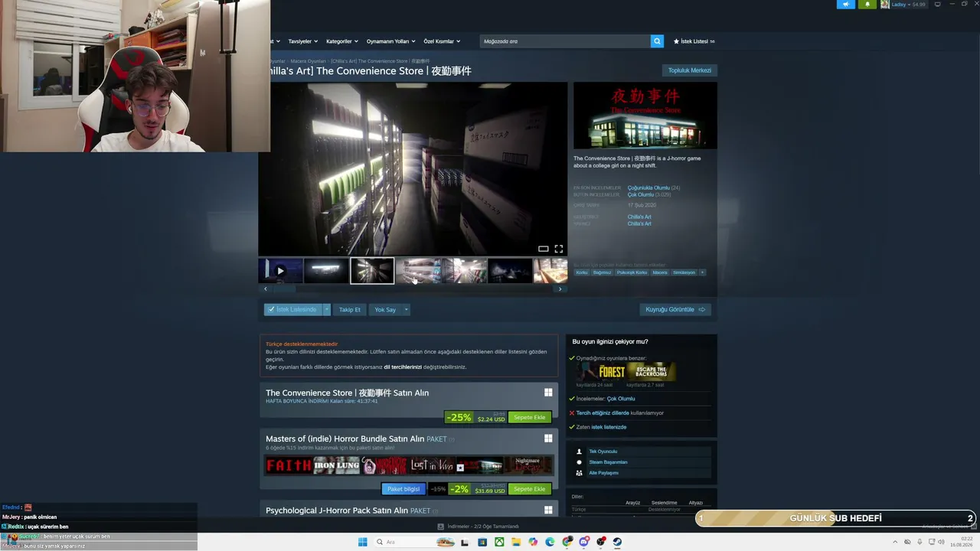Open the Steam app in the taskbar

[x=616, y=542]
